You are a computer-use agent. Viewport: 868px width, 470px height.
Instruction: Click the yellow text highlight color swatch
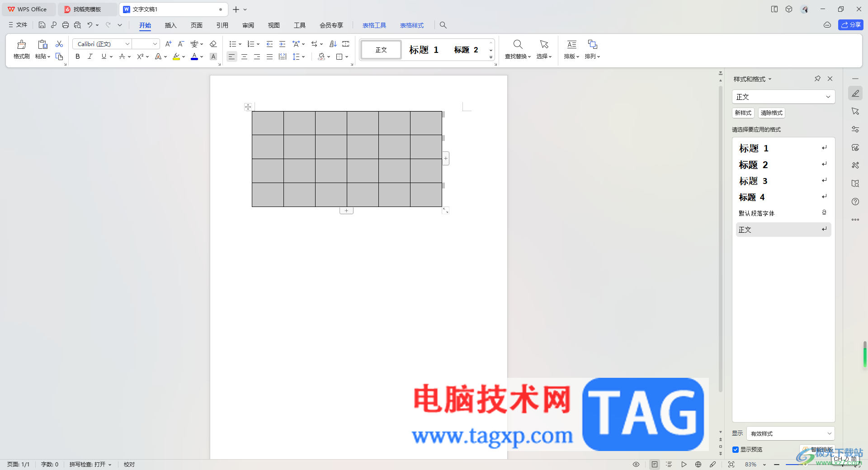click(x=176, y=56)
